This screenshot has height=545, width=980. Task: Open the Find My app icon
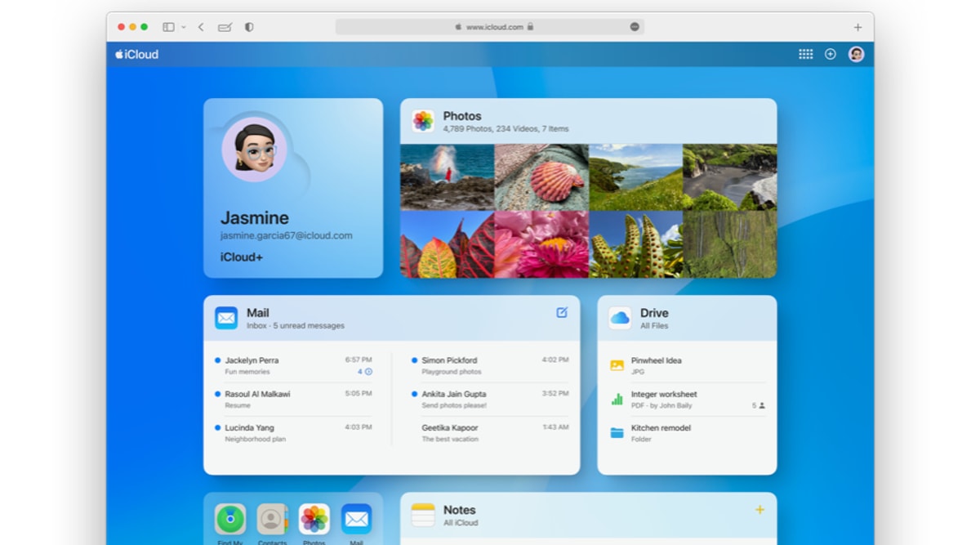230,519
